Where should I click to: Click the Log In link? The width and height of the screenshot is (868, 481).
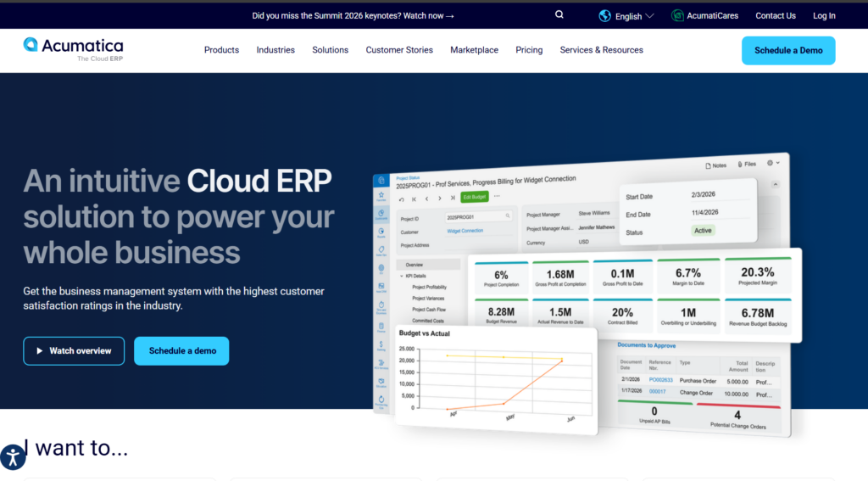point(824,15)
